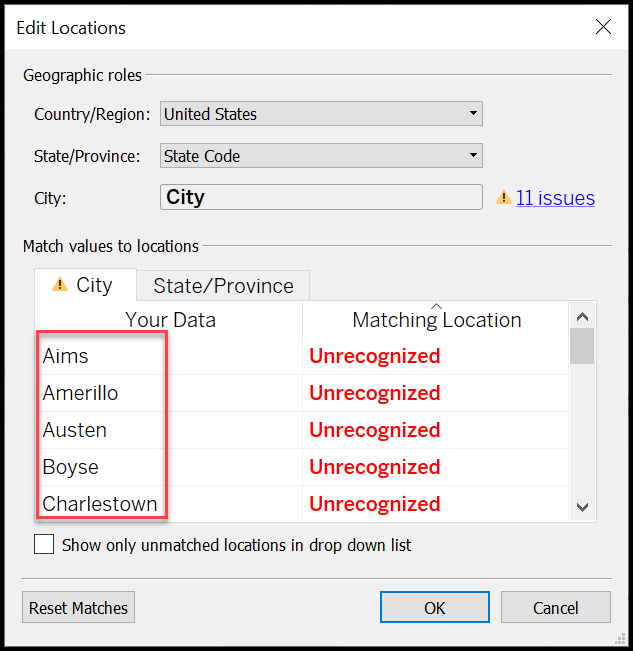Click the Your Data column header

click(x=170, y=320)
